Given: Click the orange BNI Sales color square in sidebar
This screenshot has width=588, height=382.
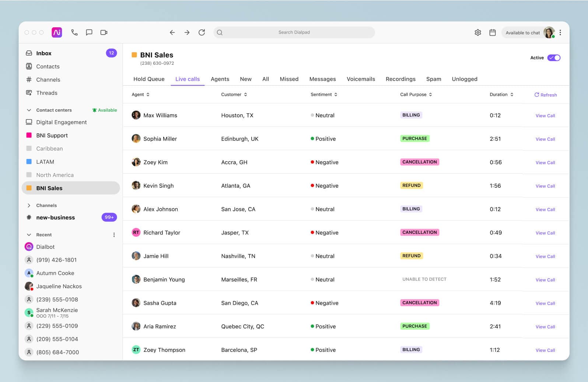Looking at the screenshot, I should coord(29,188).
